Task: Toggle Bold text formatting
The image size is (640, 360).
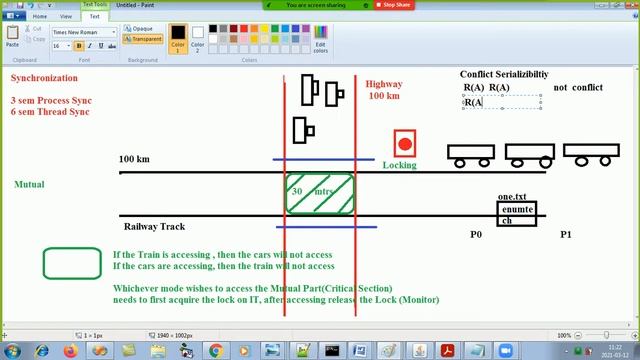Action: point(79,46)
